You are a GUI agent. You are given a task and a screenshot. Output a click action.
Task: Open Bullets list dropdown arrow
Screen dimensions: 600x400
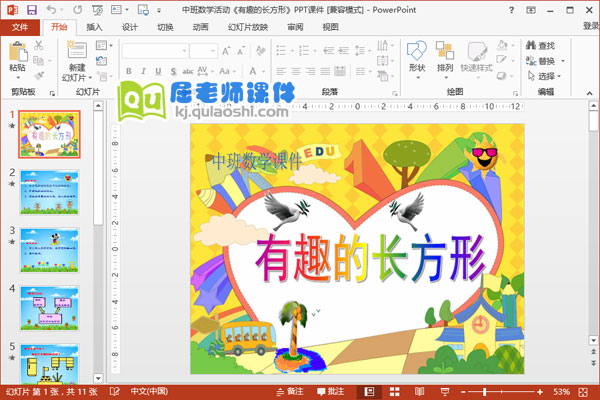(x=292, y=51)
